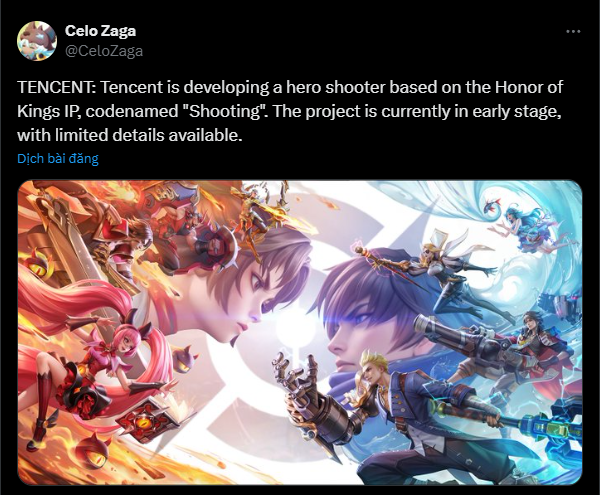Translate post via Dịch bài đăng link
600x495 pixels.
[58, 158]
